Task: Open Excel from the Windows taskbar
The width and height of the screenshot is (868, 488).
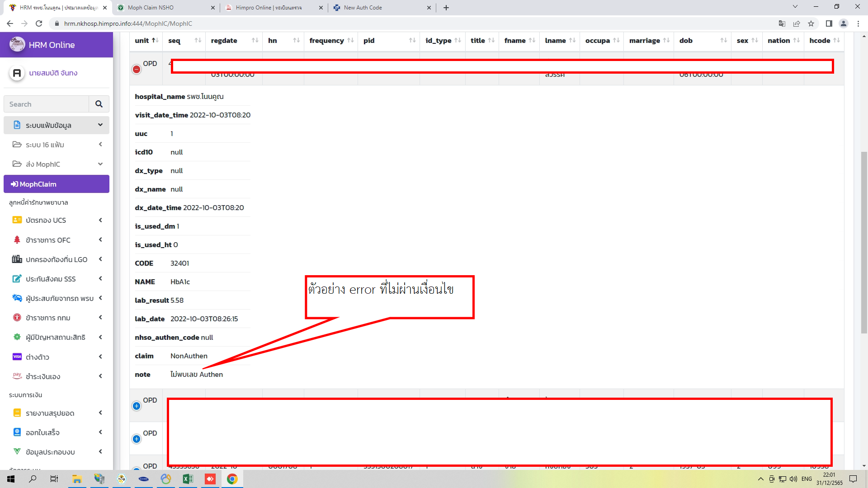Action: pyautogui.click(x=188, y=479)
